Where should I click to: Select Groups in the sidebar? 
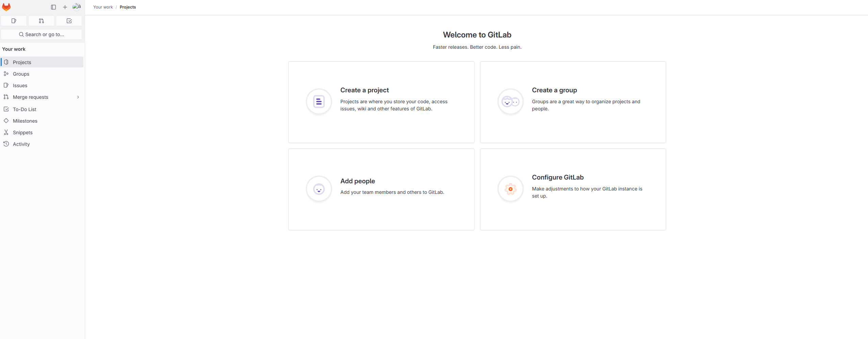coord(42,74)
